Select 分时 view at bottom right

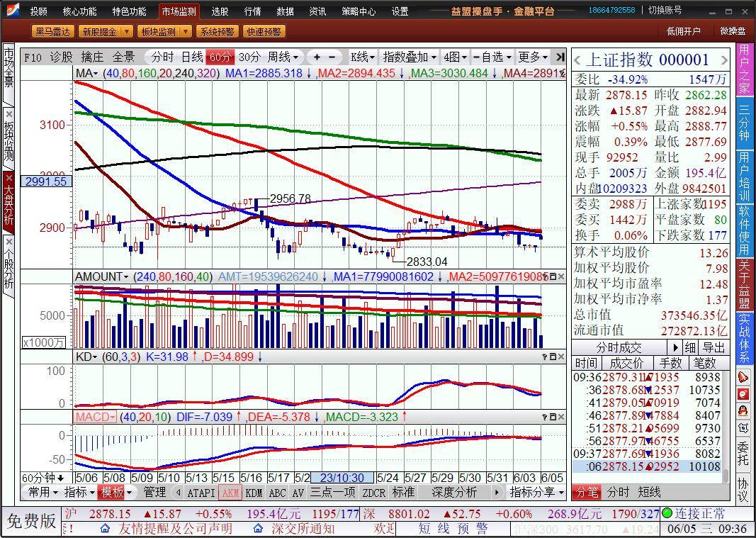pyautogui.click(x=618, y=492)
